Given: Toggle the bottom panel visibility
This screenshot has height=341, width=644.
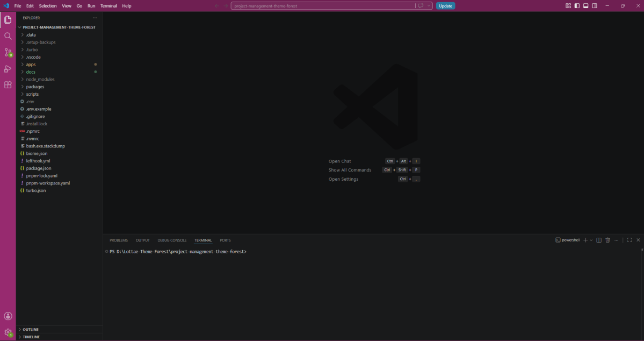Looking at the screenshot, I should [x=585, y=6].
